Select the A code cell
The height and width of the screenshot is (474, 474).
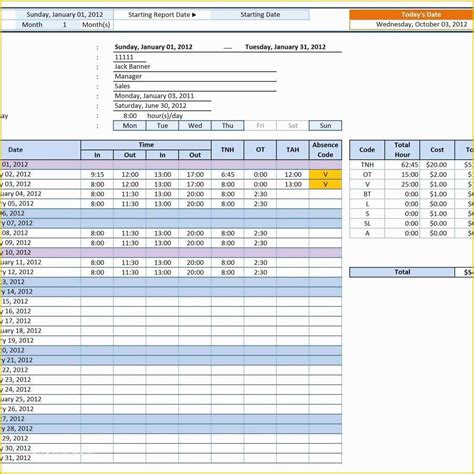(x=367, y=233)
